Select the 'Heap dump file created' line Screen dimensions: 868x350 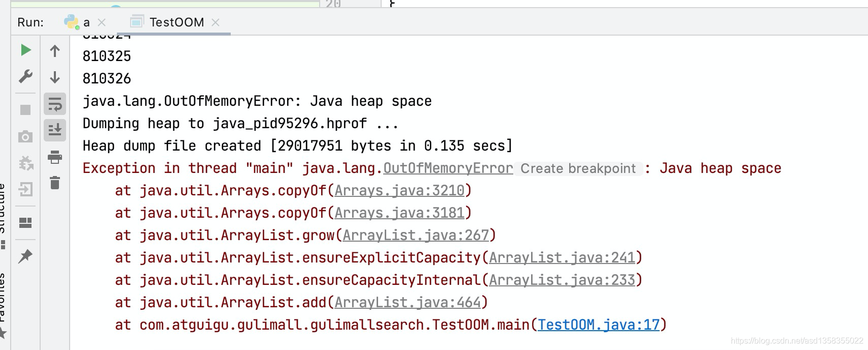297,146
